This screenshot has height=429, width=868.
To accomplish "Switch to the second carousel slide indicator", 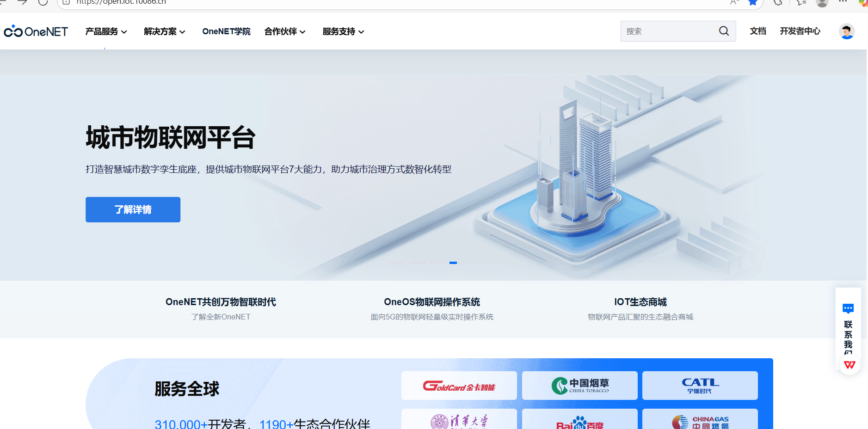I will [x=418, y=263].
